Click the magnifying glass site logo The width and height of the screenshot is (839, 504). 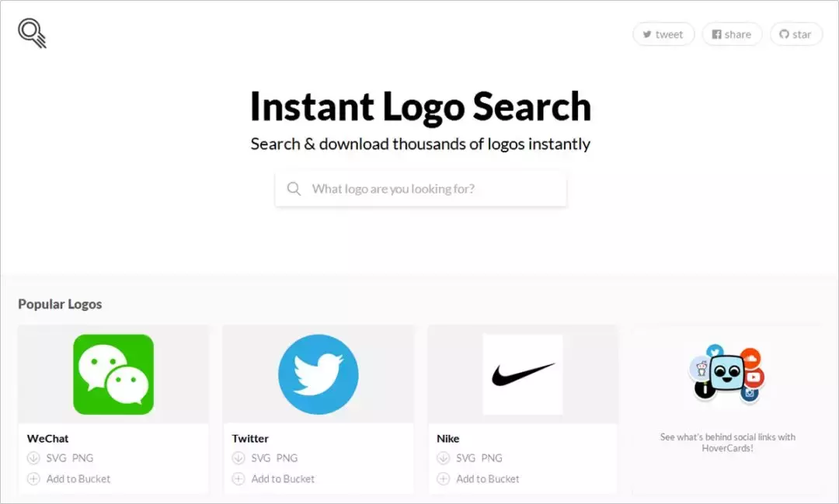coord(32,33)
